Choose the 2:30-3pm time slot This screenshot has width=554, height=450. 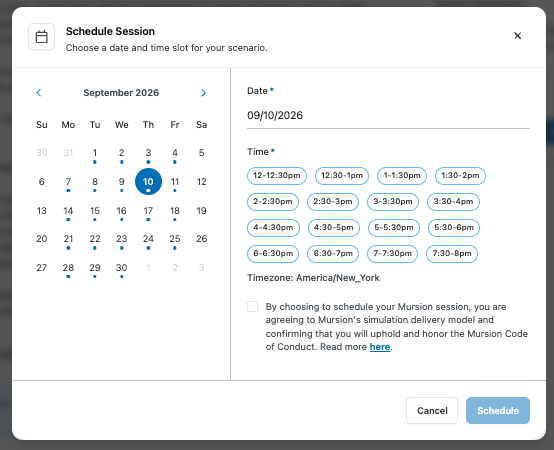[x=333, y=202]
